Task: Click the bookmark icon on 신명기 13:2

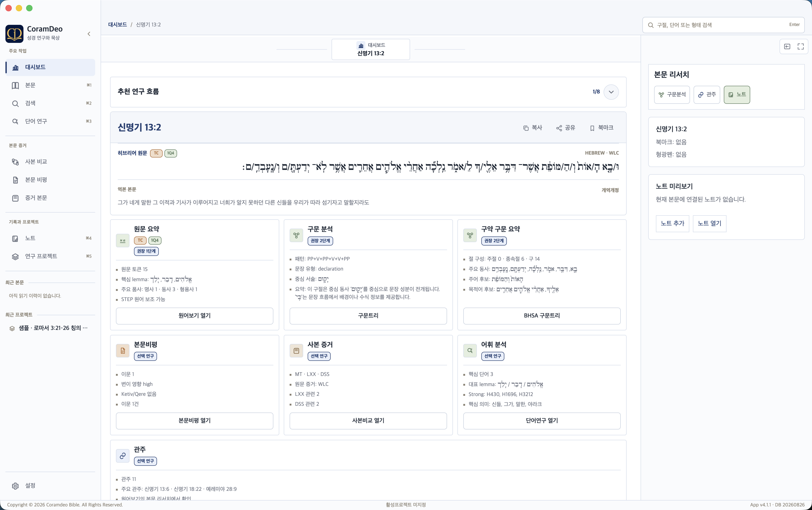Action: [592, 128]
